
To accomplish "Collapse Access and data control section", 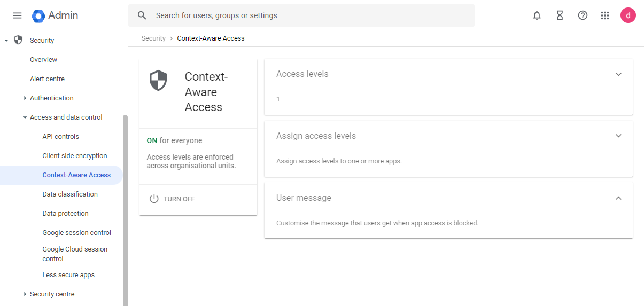I will (25, 117).
